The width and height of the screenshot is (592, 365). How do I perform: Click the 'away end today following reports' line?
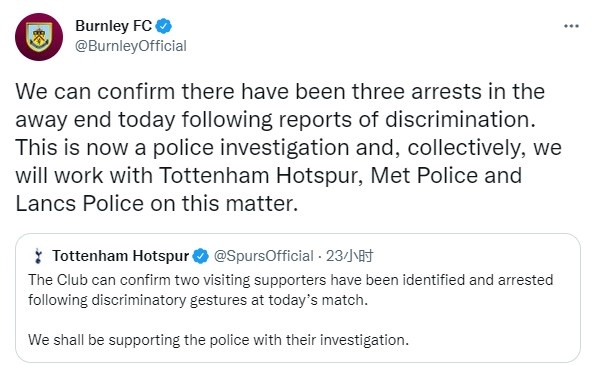click(276, 120)
